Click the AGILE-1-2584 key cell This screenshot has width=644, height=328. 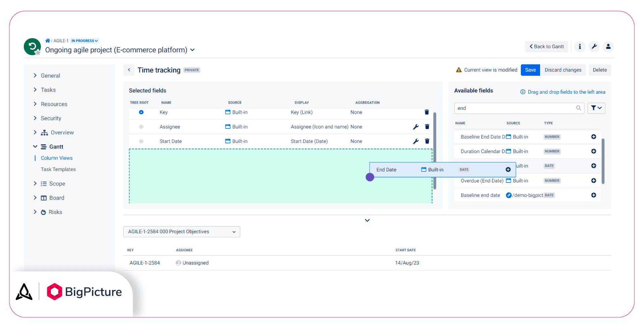tap(145, 263)
